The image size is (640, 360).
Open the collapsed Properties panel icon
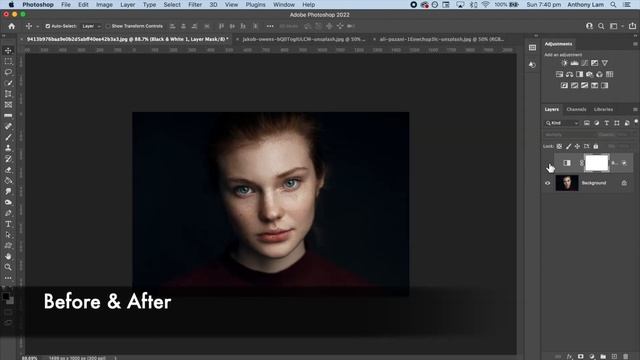pyautogui.click(x=532, y=48)
